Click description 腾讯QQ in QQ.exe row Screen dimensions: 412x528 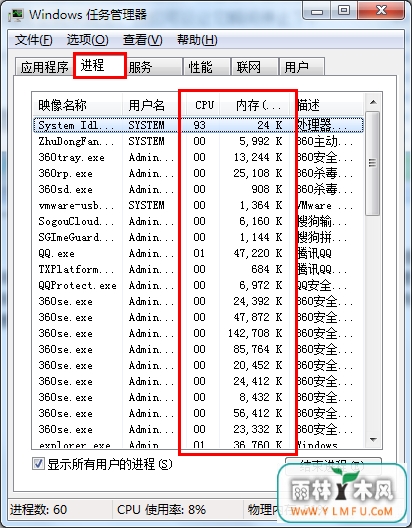tap(314, 253)
